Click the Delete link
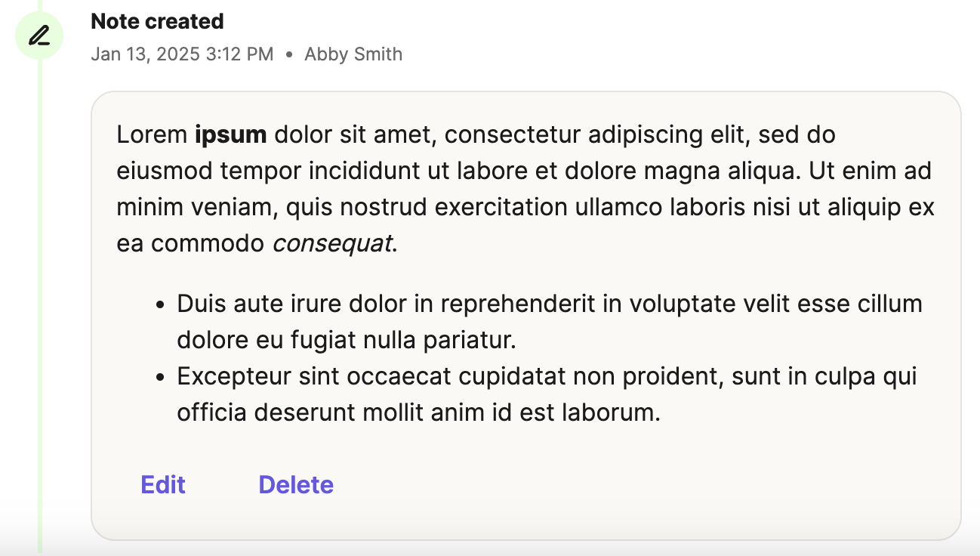Screen dimensions: 980x556 coord(296,485)
